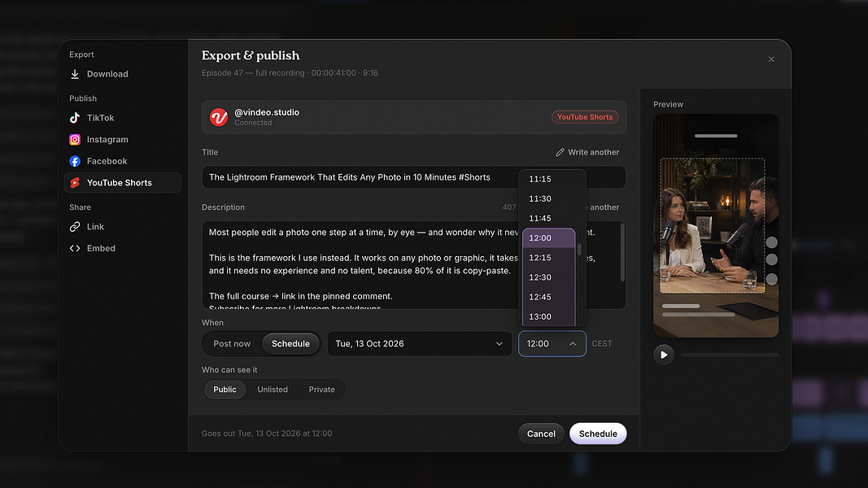Click into the Description text area

click(x=414, y=265)
